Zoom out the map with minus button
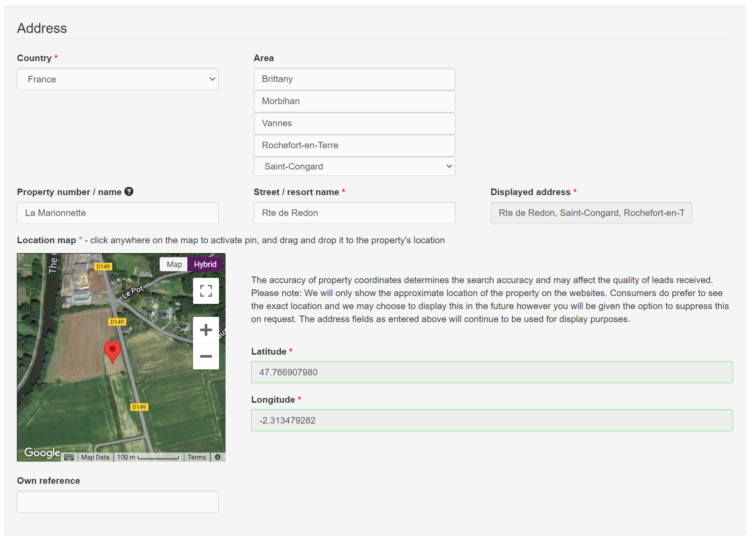Screen dimensions: 756x541 click(206, 356)
